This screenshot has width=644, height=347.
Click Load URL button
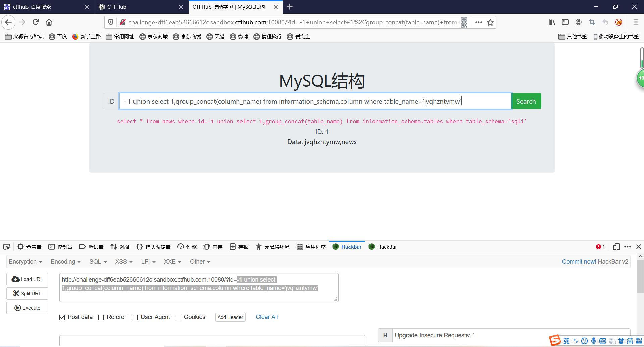point(27,279)
